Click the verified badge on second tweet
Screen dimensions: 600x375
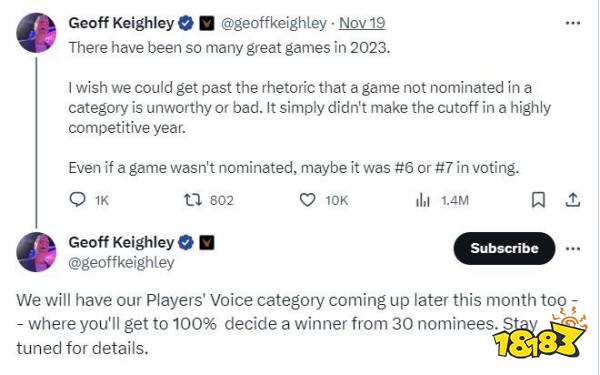186,243
